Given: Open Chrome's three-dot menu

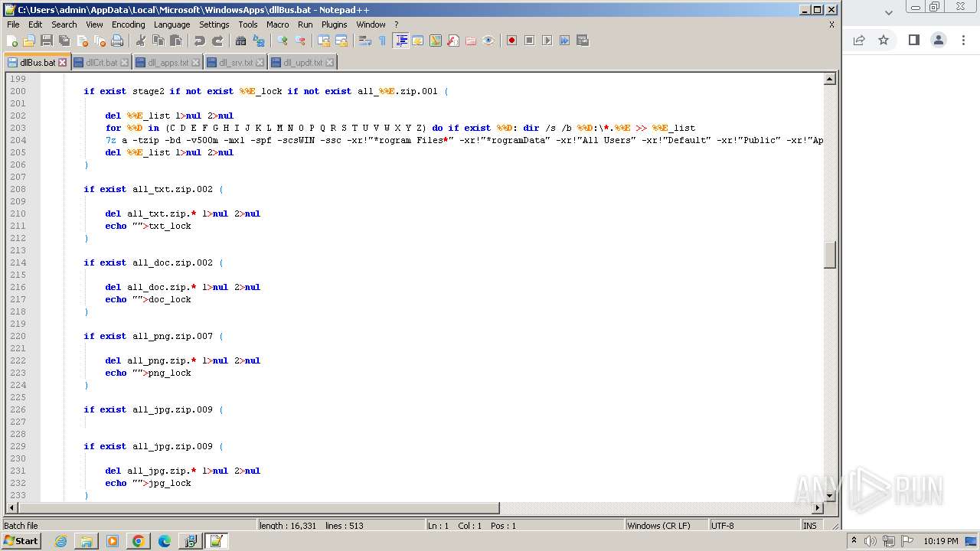Looking at the screenshot, I should click(x=964, y=40).
